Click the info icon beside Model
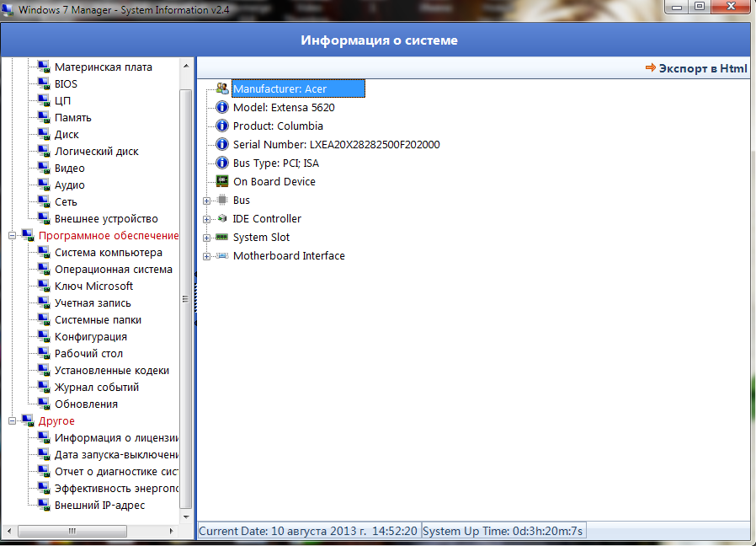Screen dimensions: 756x546 [221, 107]
